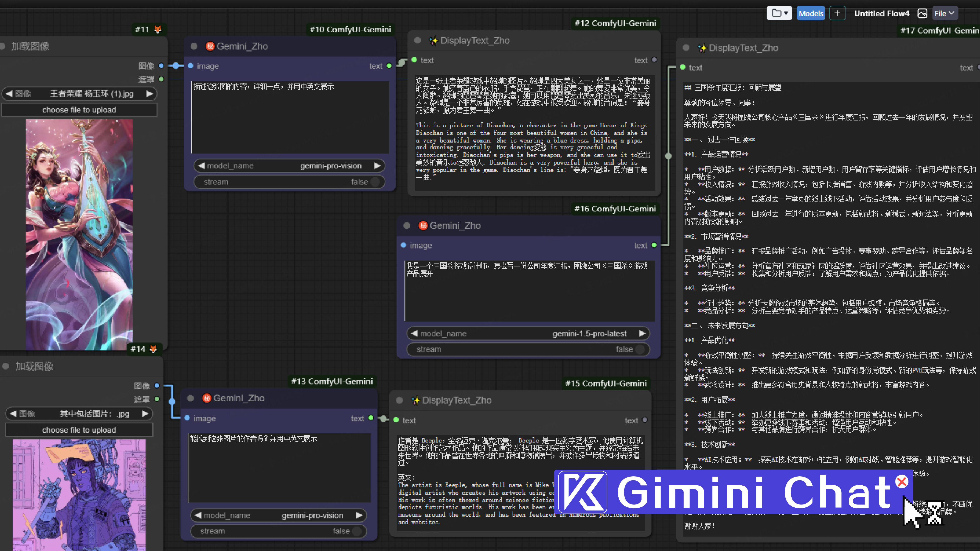Screen dimensions: 980x551
Task: Click the image icon beside Untitled Flow4
Action: (x=922, y=13)
